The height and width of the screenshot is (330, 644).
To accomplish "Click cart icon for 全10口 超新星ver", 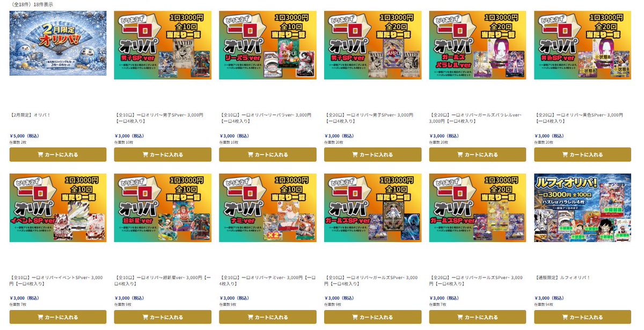I will (x=145, y=317).
